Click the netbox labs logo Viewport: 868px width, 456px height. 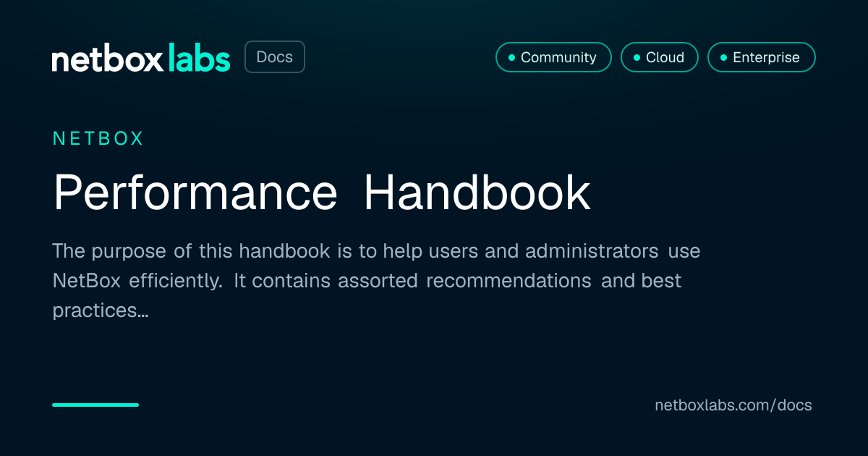[x=141, y=58]
